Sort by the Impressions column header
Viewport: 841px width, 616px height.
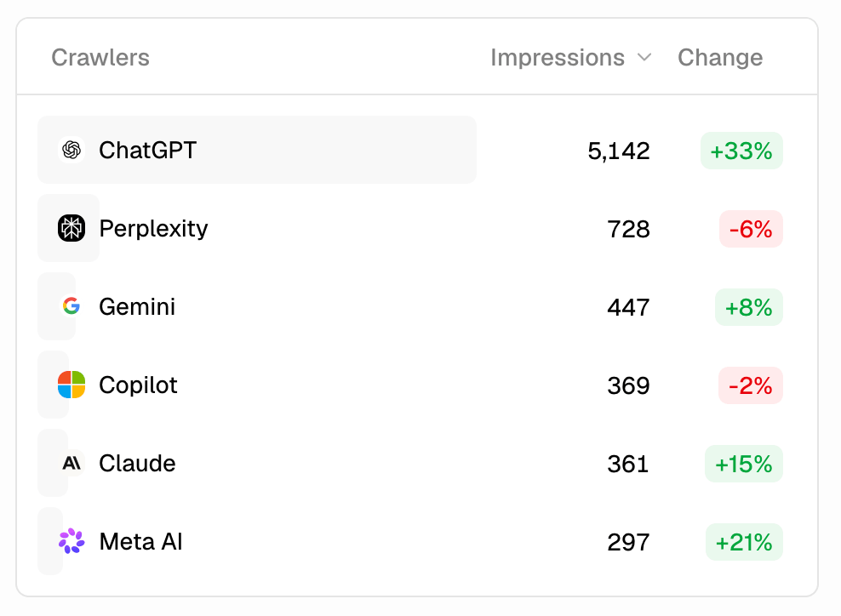558,57
